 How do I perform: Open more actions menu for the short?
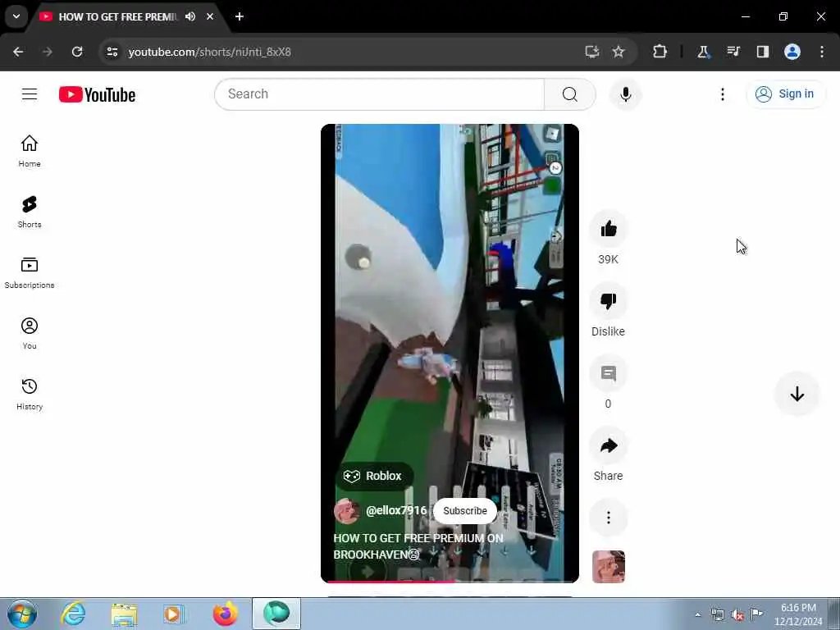(608, 518)
